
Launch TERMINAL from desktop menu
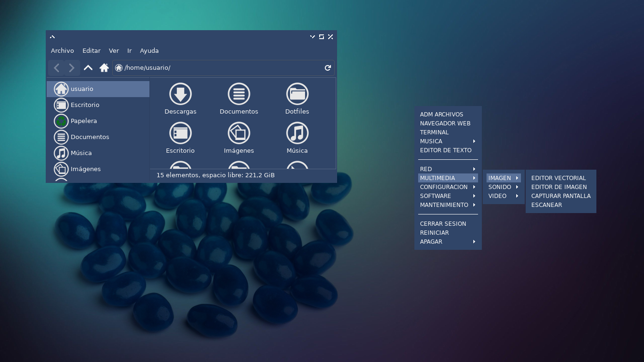[x=448, y=132]
